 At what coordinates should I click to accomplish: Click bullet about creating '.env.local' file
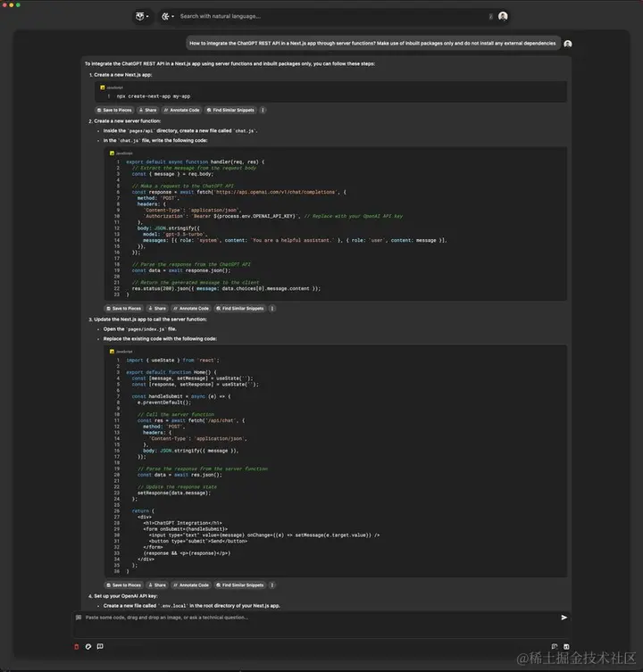192,606
